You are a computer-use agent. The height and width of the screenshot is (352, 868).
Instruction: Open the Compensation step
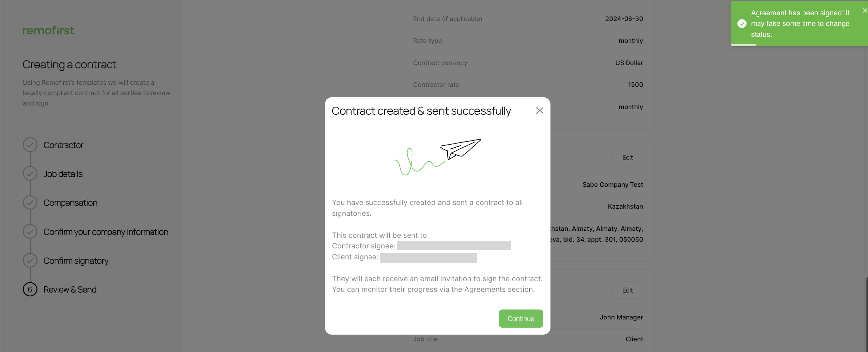[x=70, y=203]
